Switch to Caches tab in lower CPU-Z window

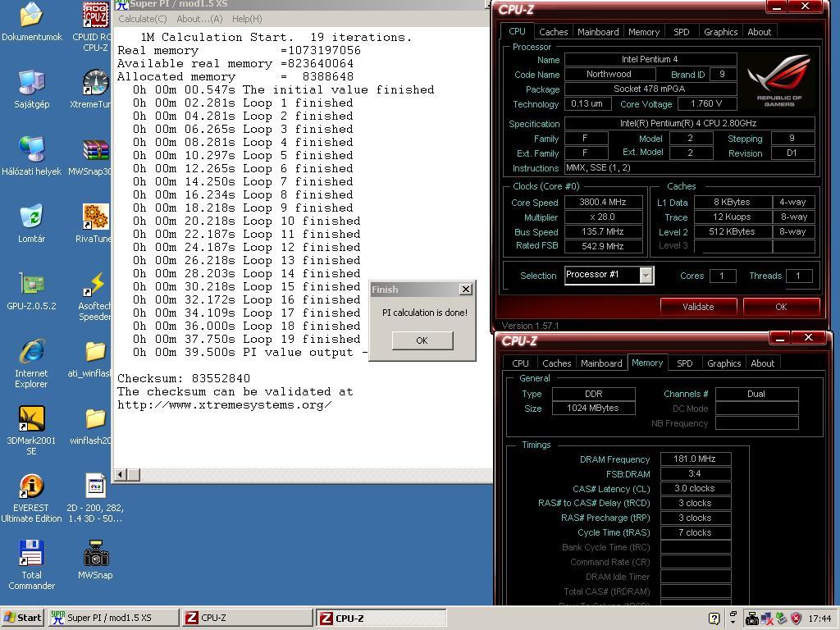tap(557, 363)
